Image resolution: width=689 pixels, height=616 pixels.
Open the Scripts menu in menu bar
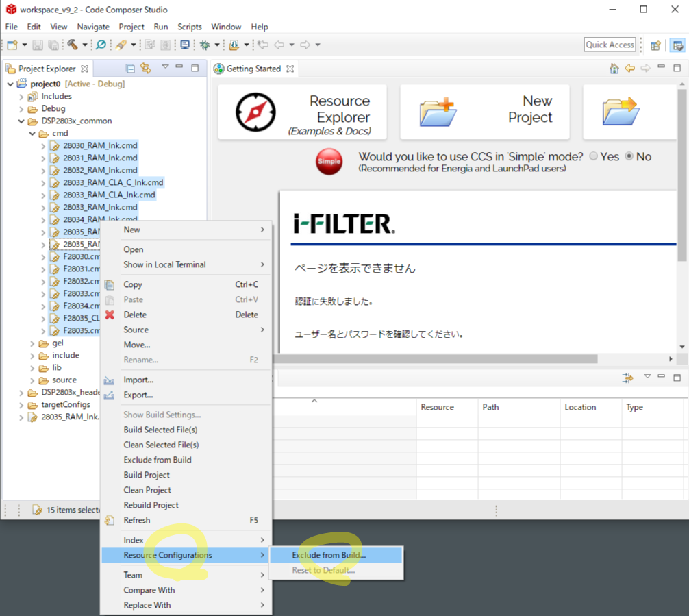click(x=189, y=27)
